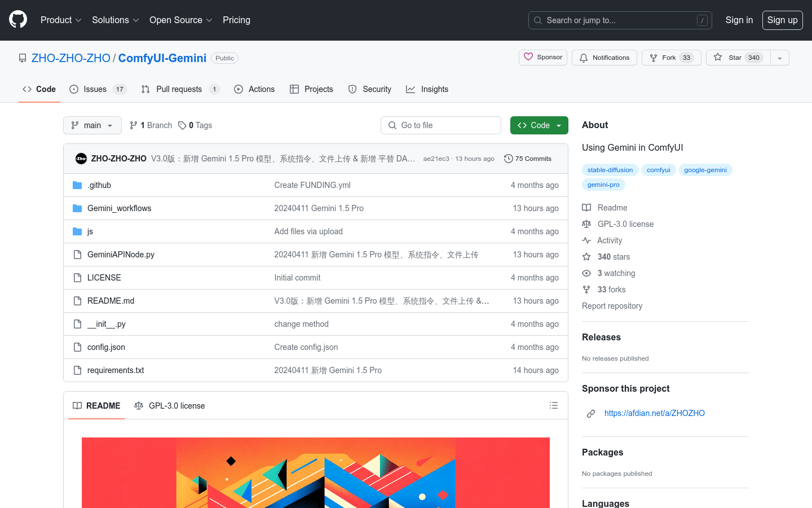The width and height of the screenshot is (812, 508).
Task: Expand the Open Source menu
Action: (x=180, y=20)
